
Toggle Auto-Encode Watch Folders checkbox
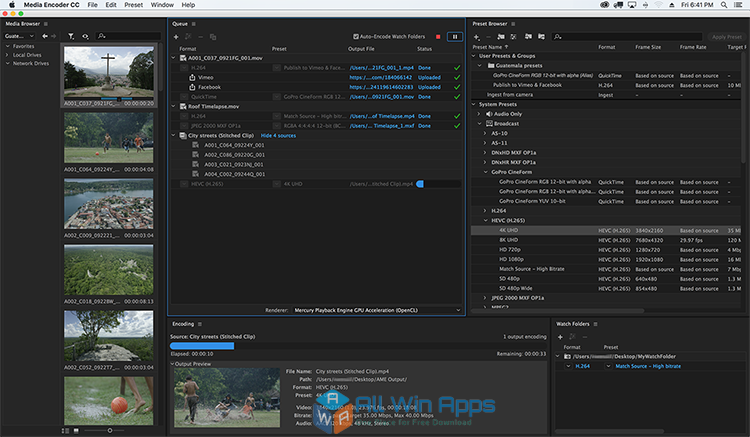point(356,36)
